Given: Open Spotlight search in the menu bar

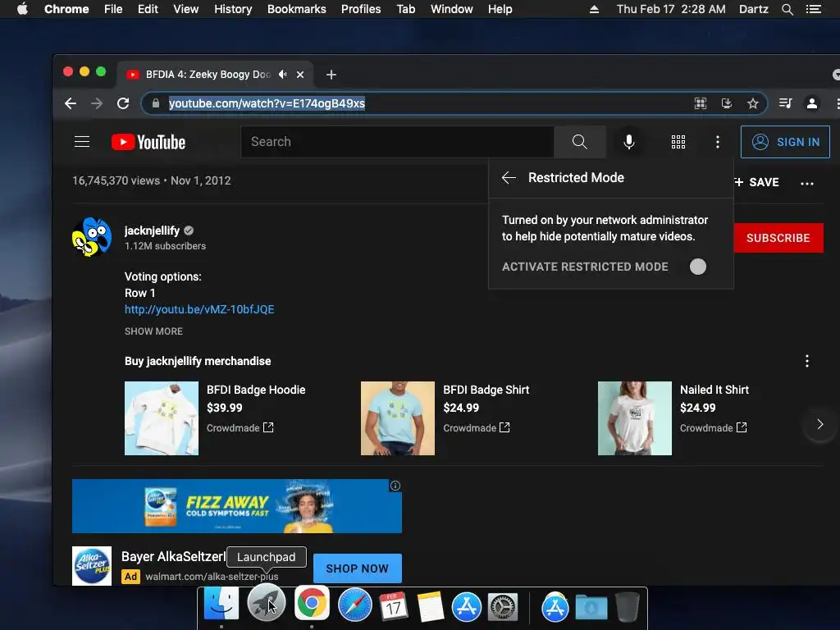Looking at the screenshot, I should [787, 9].
